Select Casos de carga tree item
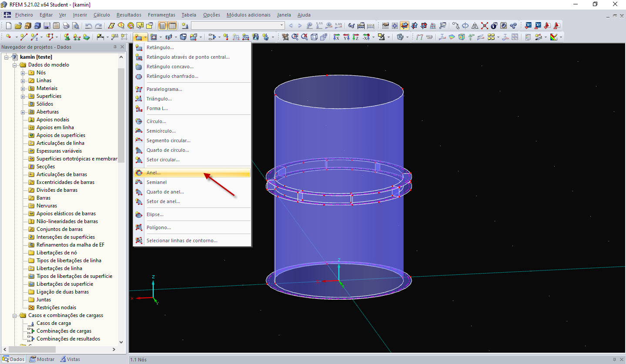 [x=54, y=323]
